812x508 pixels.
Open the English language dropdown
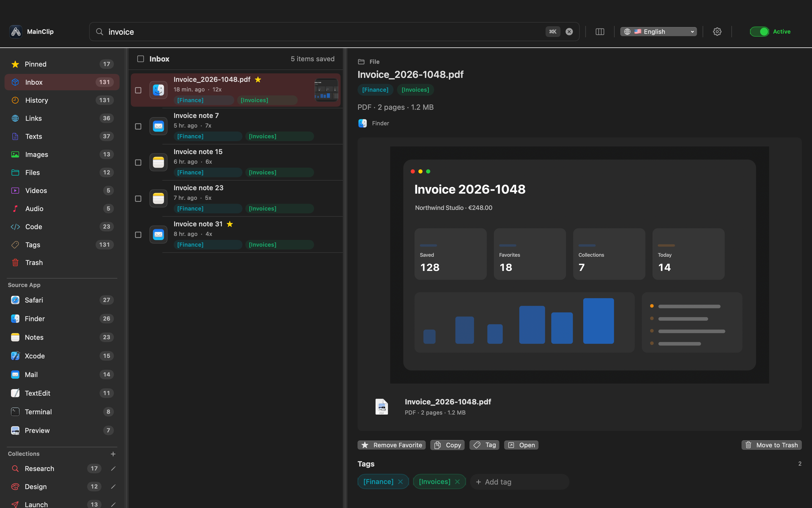coord(658,32)
